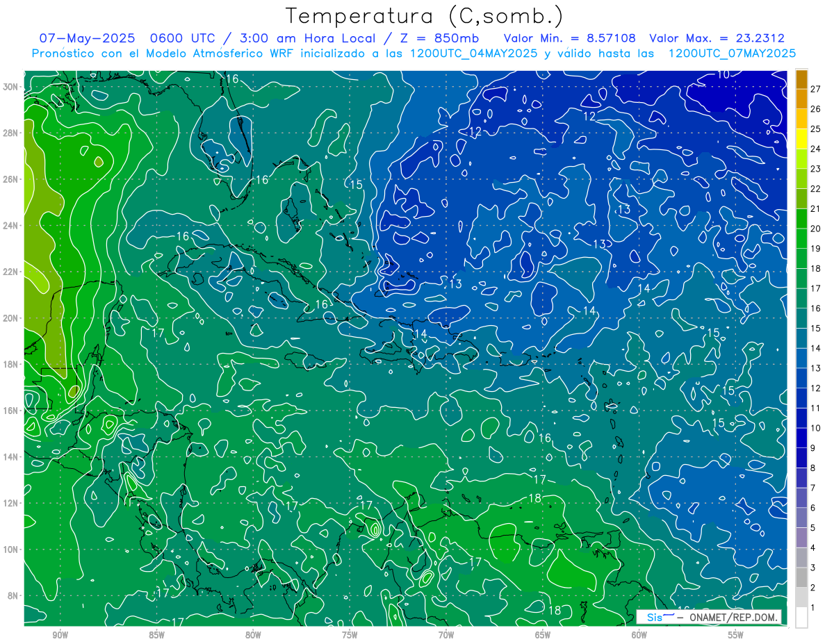Click the color scale value 24
The image size is (834, 644).
coord(816,149)
